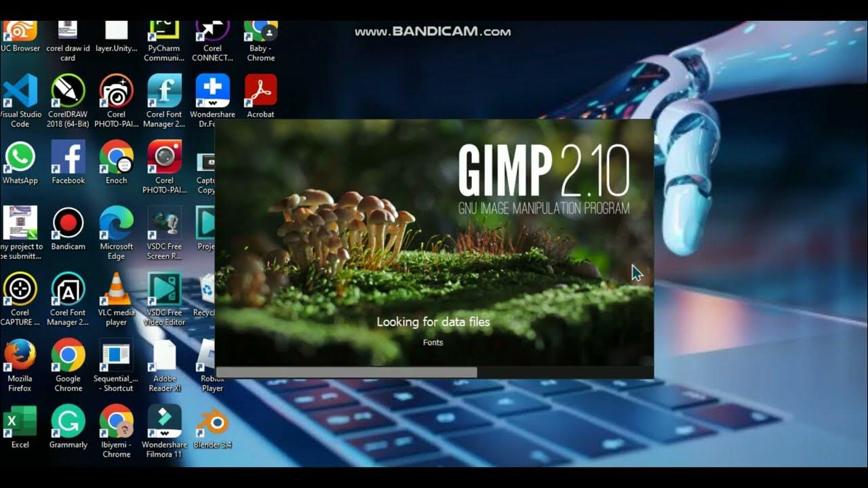The height and width of the screenshot is (488, 868).
Task: Launch Bandicam from the desktop
Action: tap(68, 228)
